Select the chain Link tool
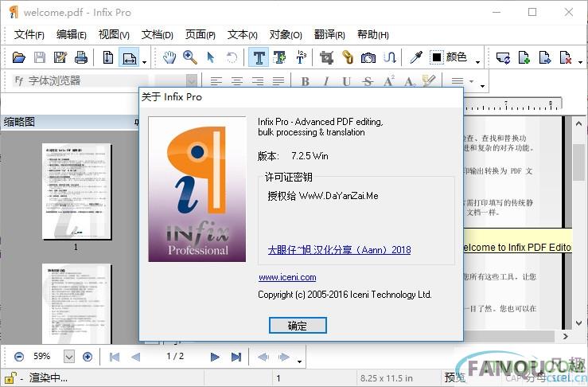 348,57
